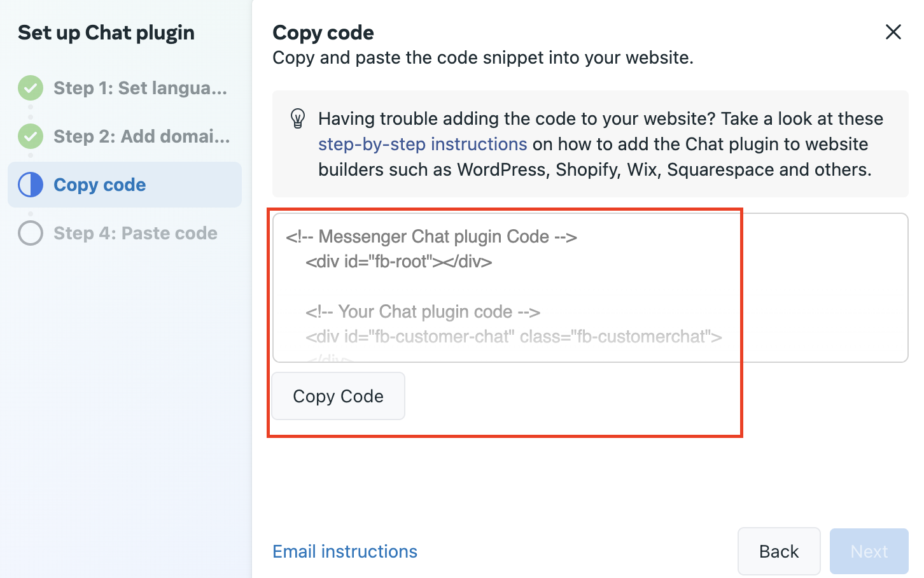Click the fb-root div line in snippet
The image size is (924, 578).
coord(399,262)
